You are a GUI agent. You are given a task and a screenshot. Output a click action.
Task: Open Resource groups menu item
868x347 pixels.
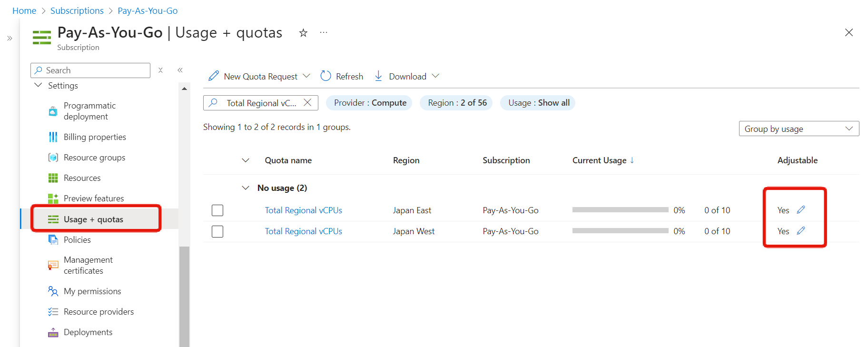coord(94,158)
